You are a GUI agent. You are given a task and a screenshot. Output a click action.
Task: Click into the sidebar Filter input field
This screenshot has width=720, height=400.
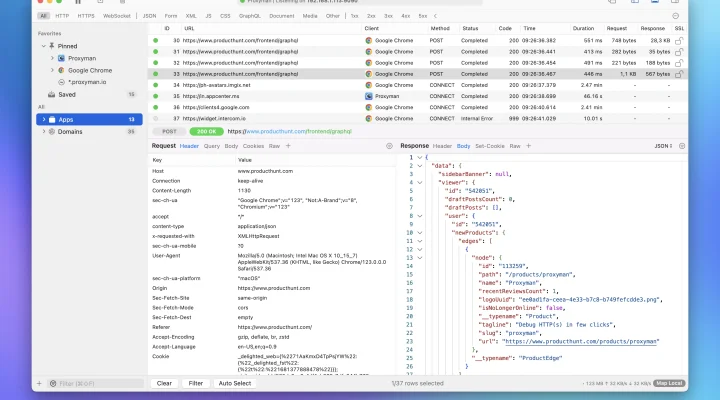tap(96, 383)
